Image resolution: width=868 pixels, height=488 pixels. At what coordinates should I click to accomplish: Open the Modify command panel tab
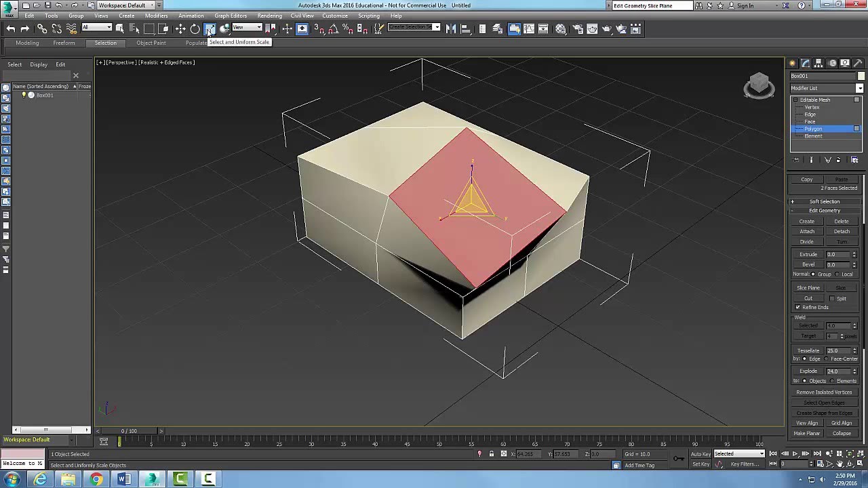click(806, 63)
